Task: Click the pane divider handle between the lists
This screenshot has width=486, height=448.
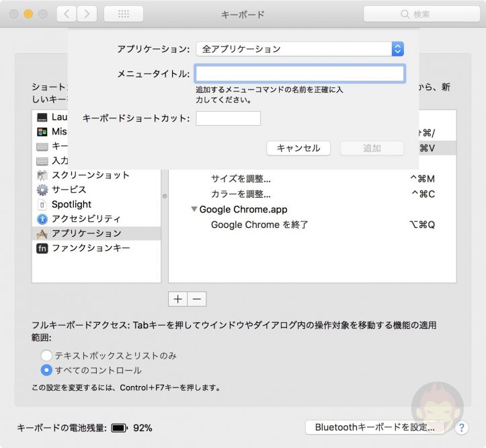Action: pos(165,196)
